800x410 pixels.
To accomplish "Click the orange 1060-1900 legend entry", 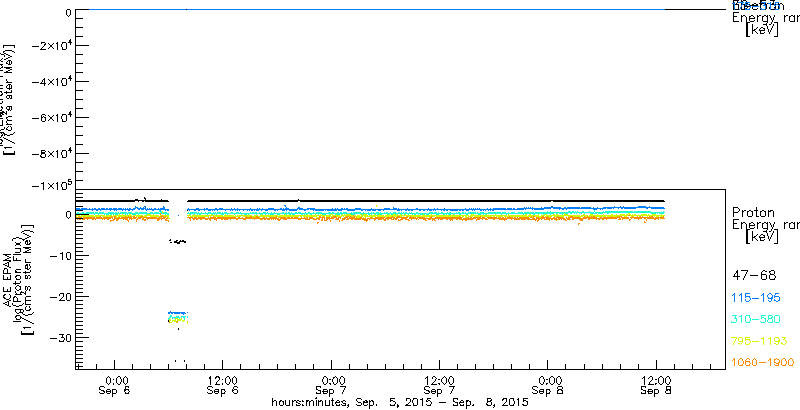I will [x=763, y=362].
